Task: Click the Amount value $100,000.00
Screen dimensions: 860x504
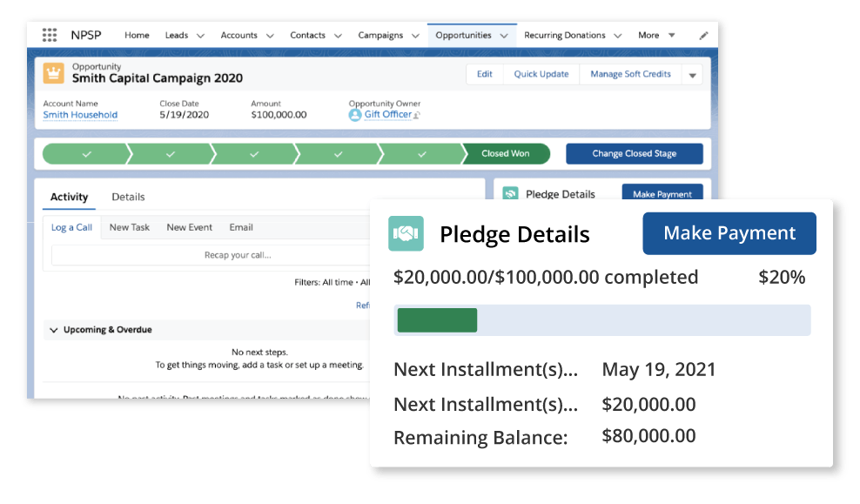Action: tap(279, 115)
